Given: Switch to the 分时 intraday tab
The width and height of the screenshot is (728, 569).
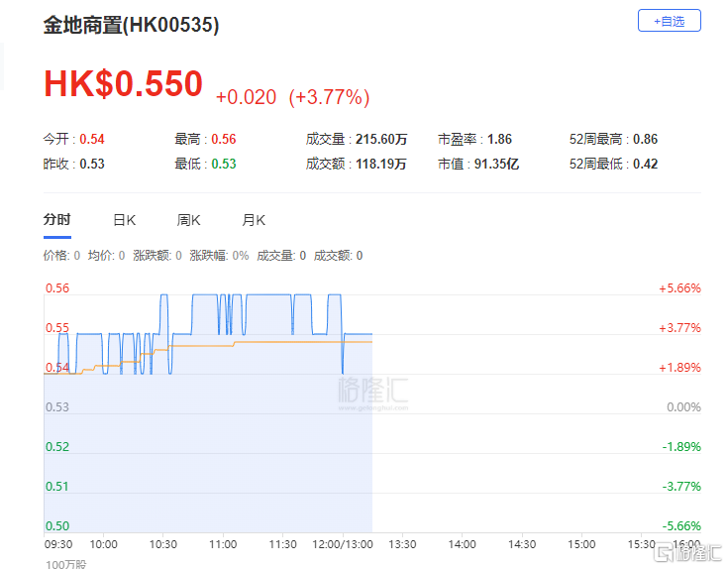Looking at the screenshot, I should [57, 220].
